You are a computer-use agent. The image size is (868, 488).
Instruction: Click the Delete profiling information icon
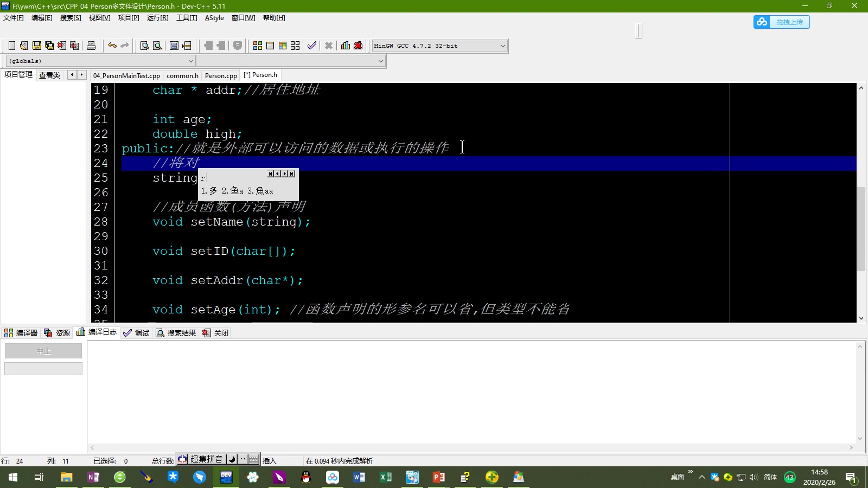(x=358, y=46)
